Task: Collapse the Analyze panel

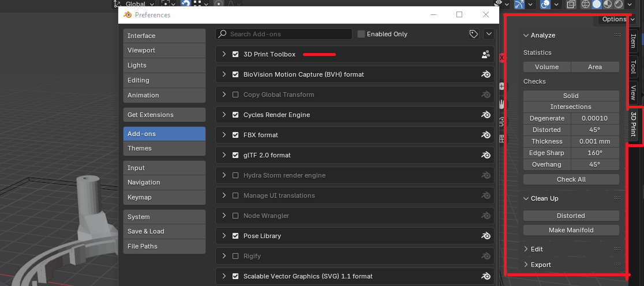Action: coord(526,35)
